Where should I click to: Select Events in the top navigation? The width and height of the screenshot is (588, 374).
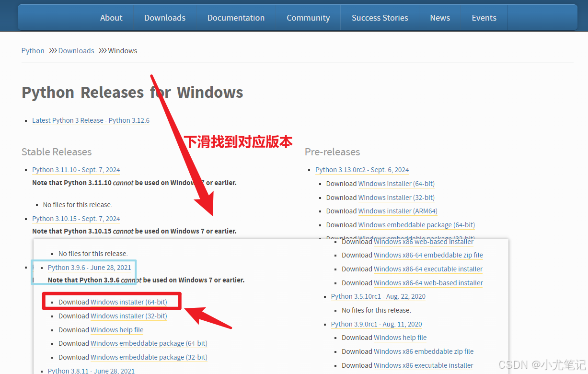point(484,18)
